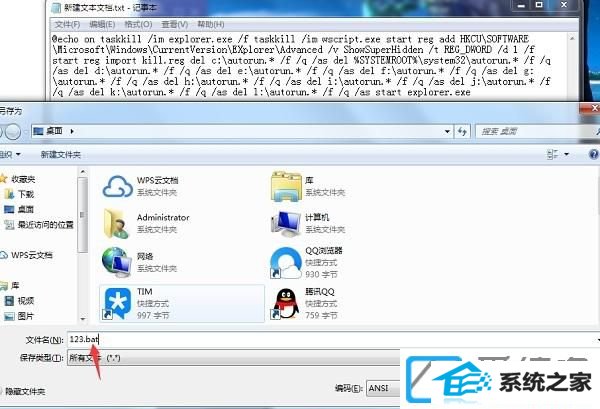Click 最近访问的位置 icon in sidebar
Viewport: 600px width, 409px height.
pyautogui.click(x=9, y=225)
